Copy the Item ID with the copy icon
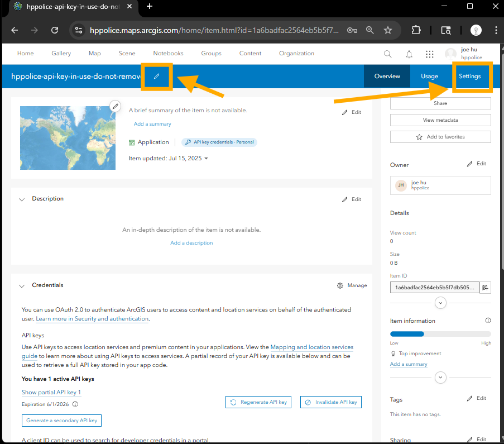Screen dimensions: 504x444 click(x=485, y=287)
